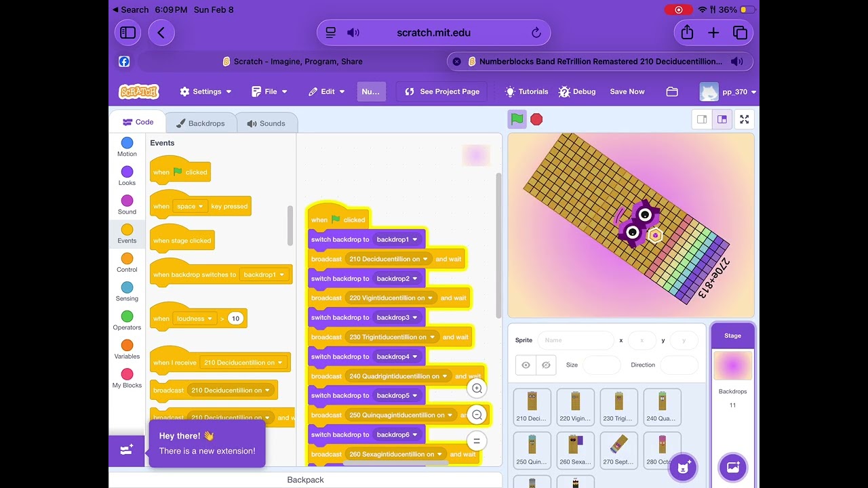The width and height of the screenshot is (868, 488).
Task: Click the sprite Name input field
Action: coord(574,340)
